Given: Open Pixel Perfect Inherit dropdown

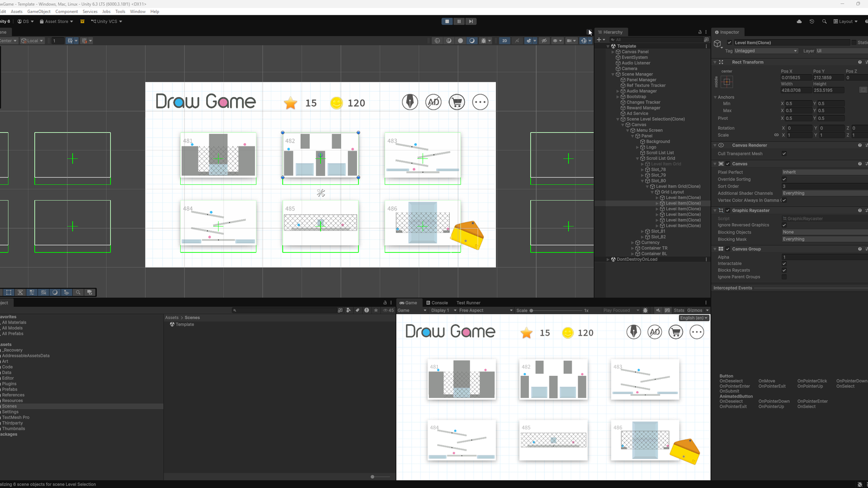Looking at the screenshot, I should [825, 172].
